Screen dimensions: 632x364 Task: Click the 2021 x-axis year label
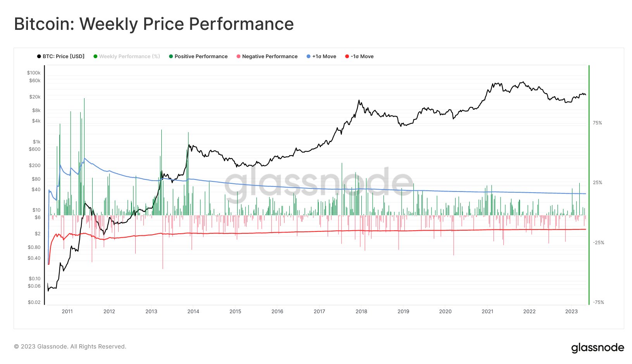click(487, 311)
